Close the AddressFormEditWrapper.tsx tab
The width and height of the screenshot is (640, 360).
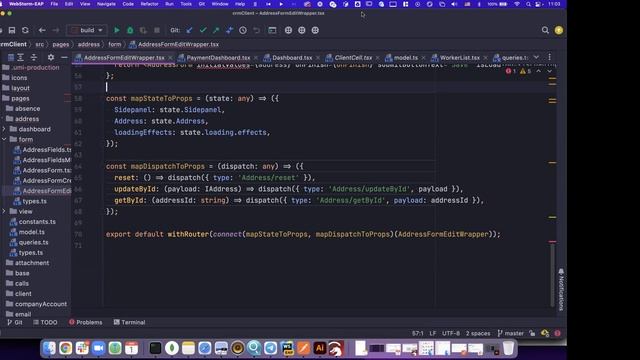click(171, 58)
